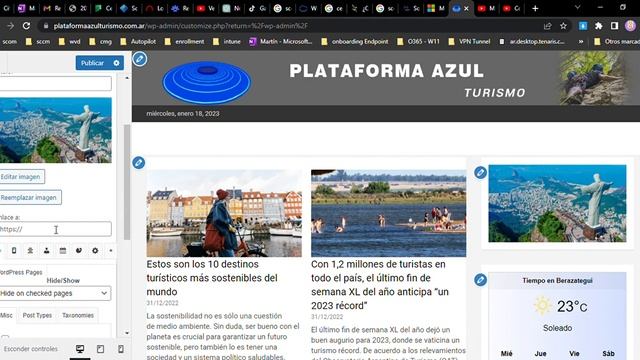Image resolution: width=640 pixels, height=360 pixels.
Task: Switch to the TikTok browser tab
Action: (257, 8)
